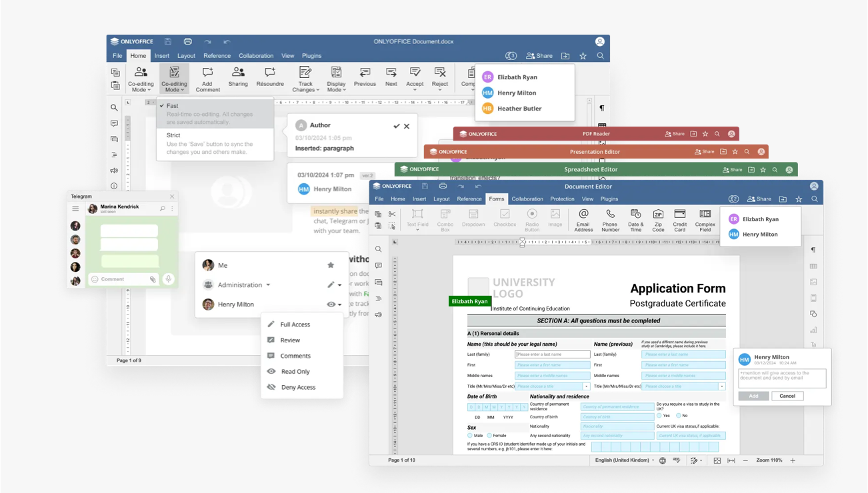Click Add Comment in the Home ribbon

pos(208,79)
